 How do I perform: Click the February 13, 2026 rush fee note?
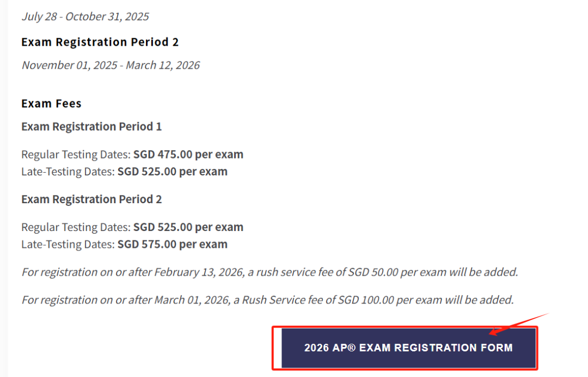click(x=269, y=272)
